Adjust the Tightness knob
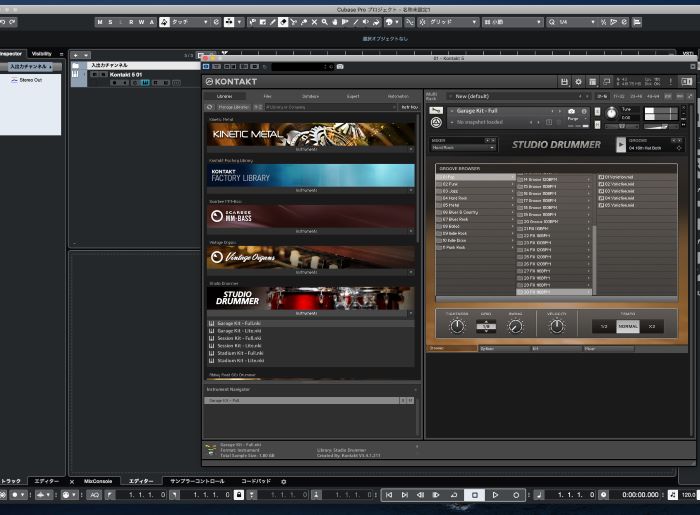 click(x=457, y=326)
